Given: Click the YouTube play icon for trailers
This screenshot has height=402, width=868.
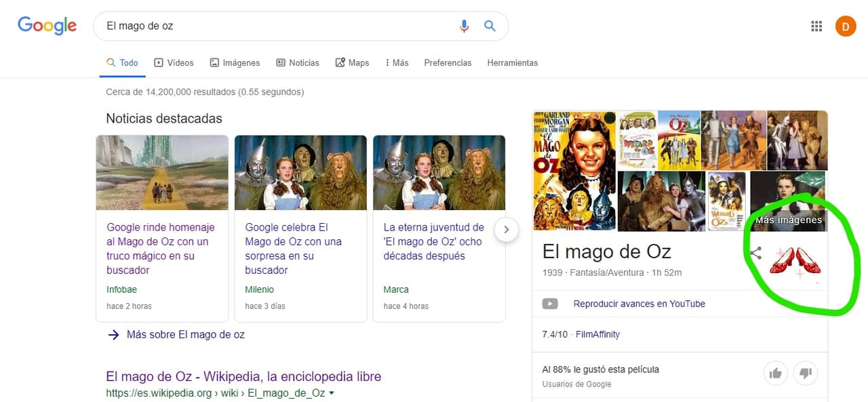Looking at the screenshot, I should pyautogui.click(x=550, y=304).
